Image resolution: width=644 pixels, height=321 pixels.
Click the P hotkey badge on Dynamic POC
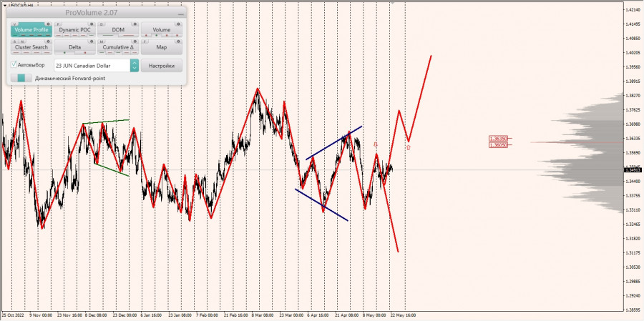[58, 24]
